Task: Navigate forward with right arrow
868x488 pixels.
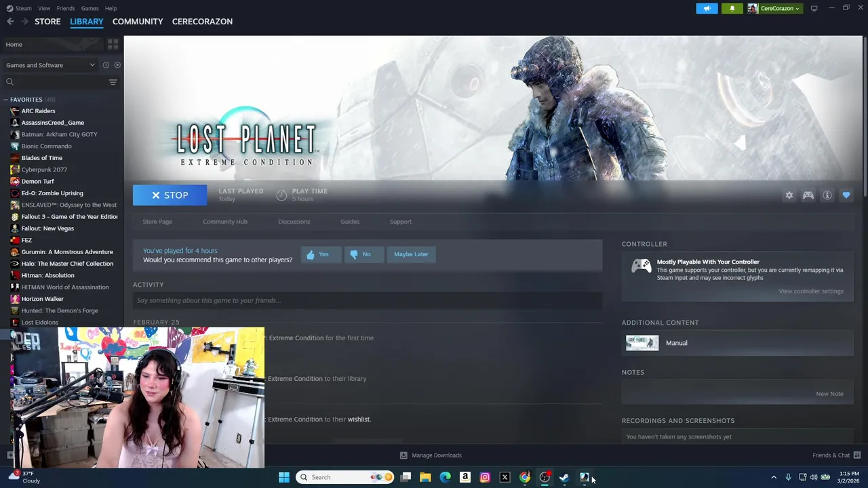Action: (24, 22)
